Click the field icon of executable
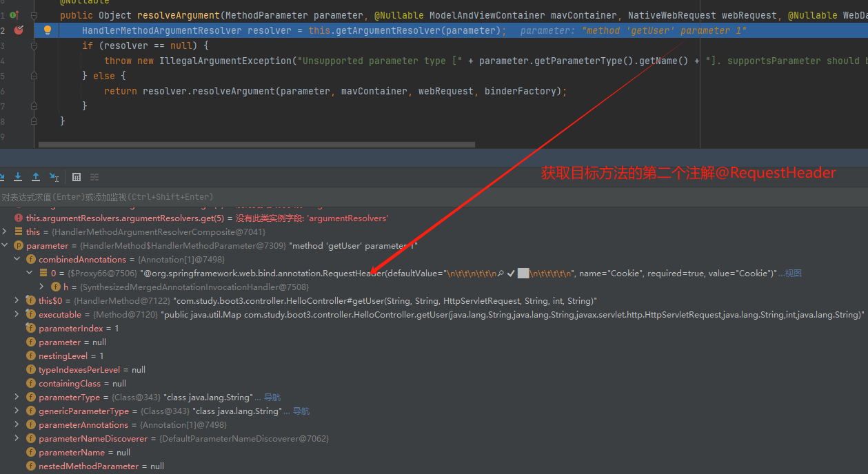The image size is (868, 474). pos(31,314)
